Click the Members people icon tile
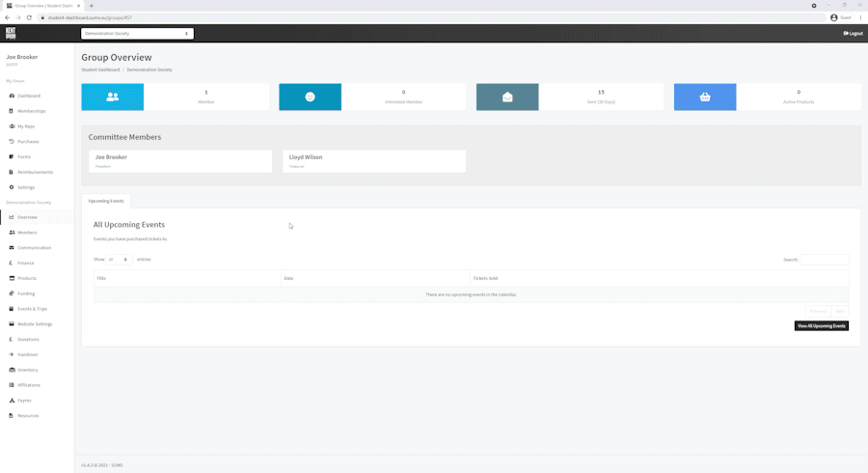 point(113,97)
